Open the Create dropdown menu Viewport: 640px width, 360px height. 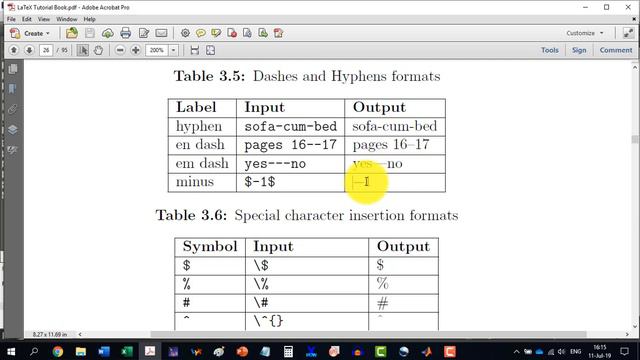coord(30,33)
